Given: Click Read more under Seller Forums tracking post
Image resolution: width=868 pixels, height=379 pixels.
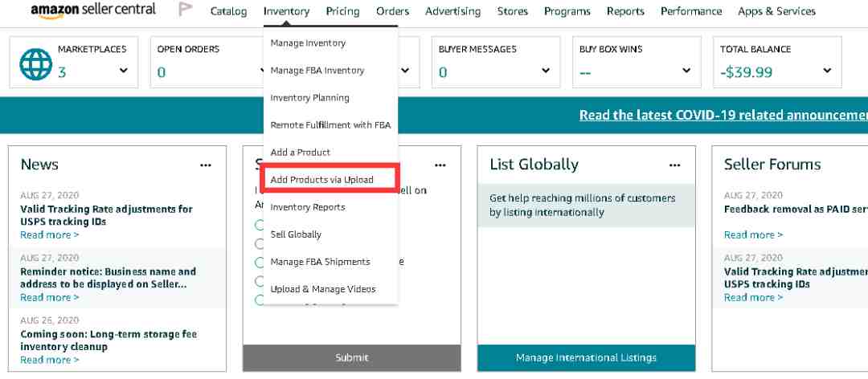Looking at the screenshot, I should tap(753, 297).
